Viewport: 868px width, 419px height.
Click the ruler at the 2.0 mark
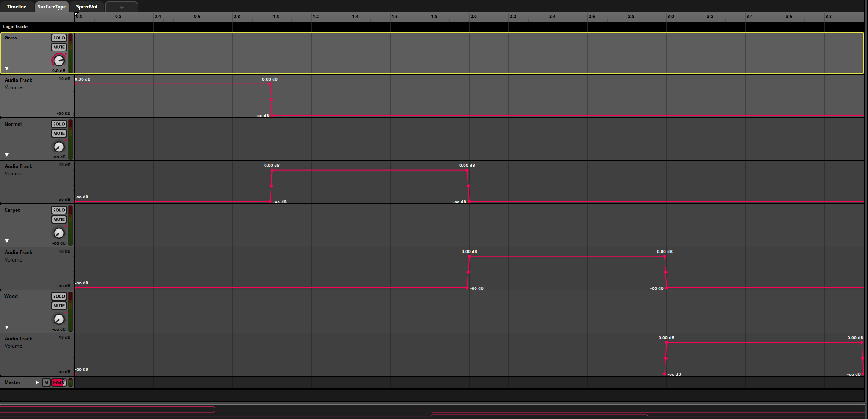coord(470,17)
